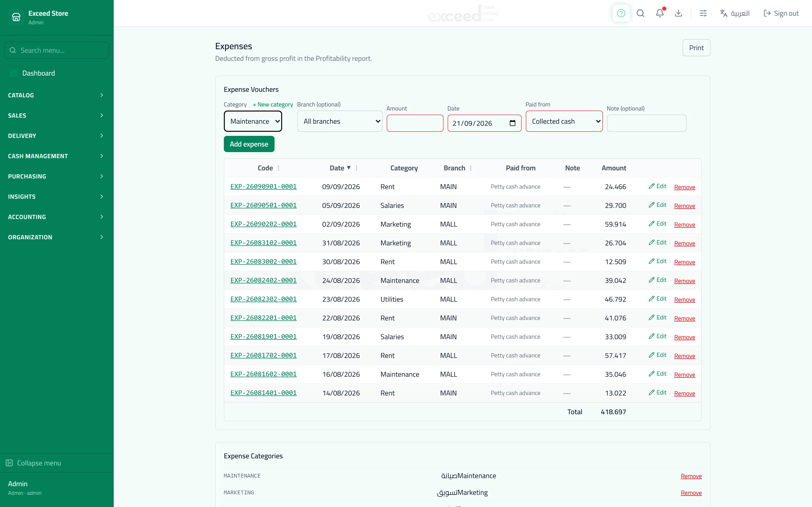812x507 pixels.
Task: Click the download icon in header
Action: point(679,13)
